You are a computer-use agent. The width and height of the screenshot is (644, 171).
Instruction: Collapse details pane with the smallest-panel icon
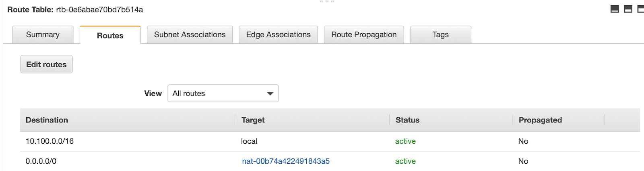click(x=615, y=9)
